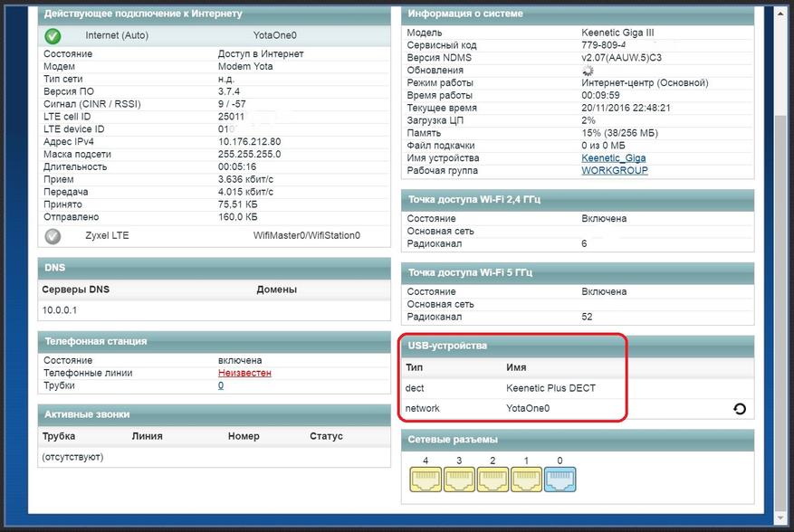
Task: Click the circular arrow icon for YotaOne0
Action: pyautogui.click(x=739, y=409)
